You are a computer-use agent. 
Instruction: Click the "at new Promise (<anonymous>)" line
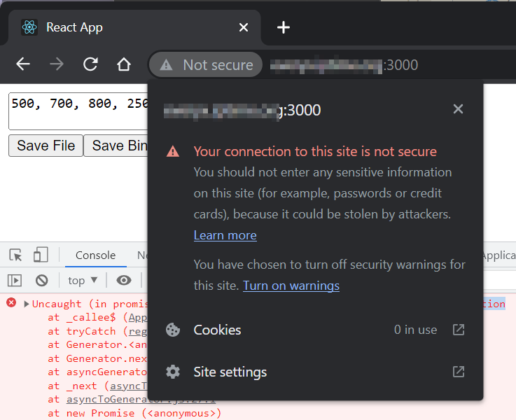[x=134, y=413]
